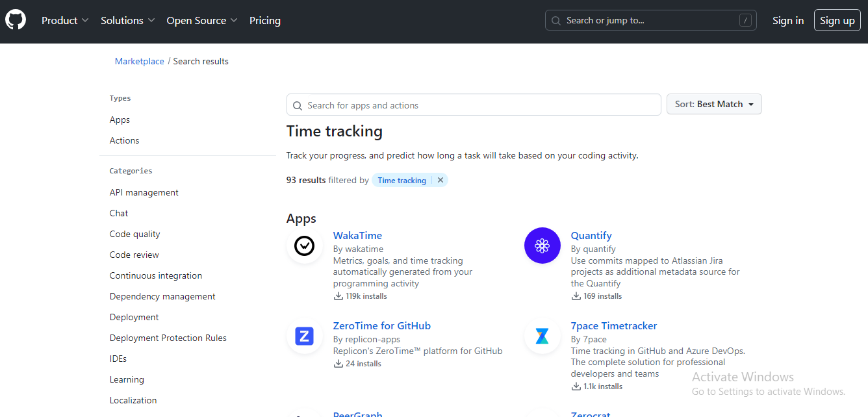
Task: Click the slash shortcut key icon
Action: click(x=745, y=20)
